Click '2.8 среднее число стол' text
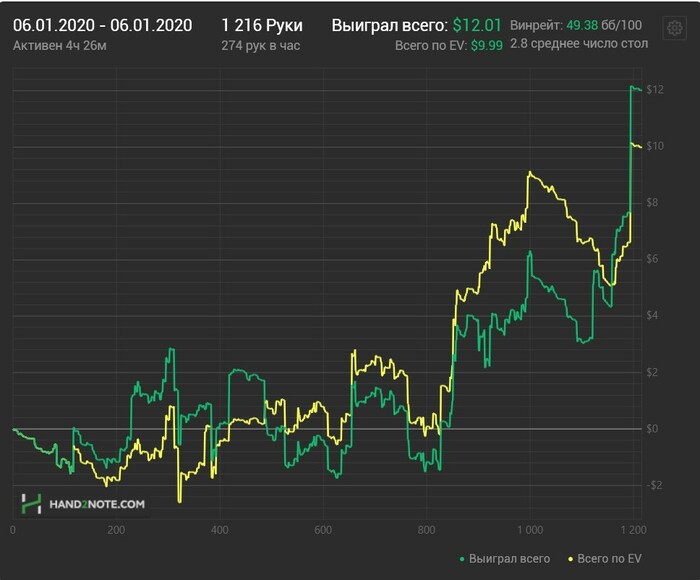This screenshot has width=700, height=580. tap(579, 44)
